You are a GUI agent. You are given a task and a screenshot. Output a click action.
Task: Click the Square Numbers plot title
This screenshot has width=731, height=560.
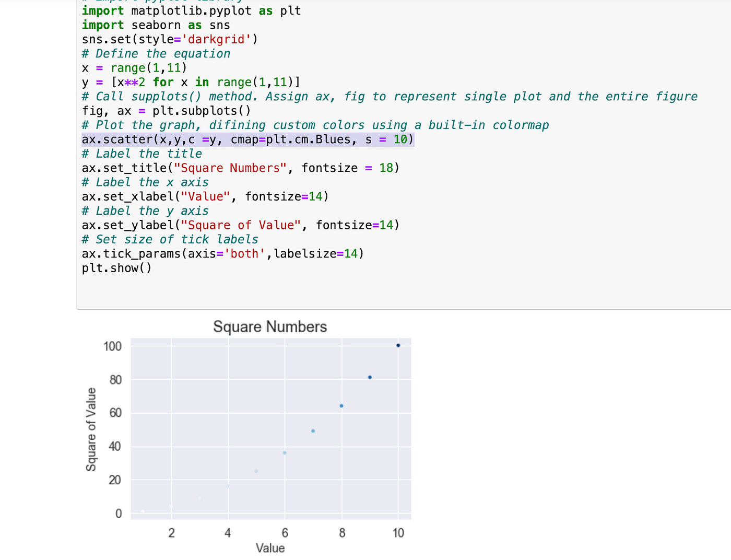[269, 326]
